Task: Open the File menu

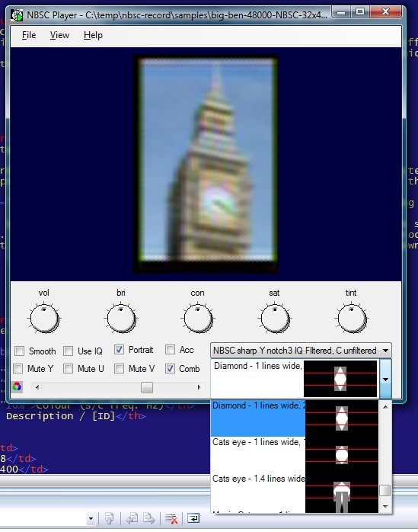Action: (x=29, y=35)
